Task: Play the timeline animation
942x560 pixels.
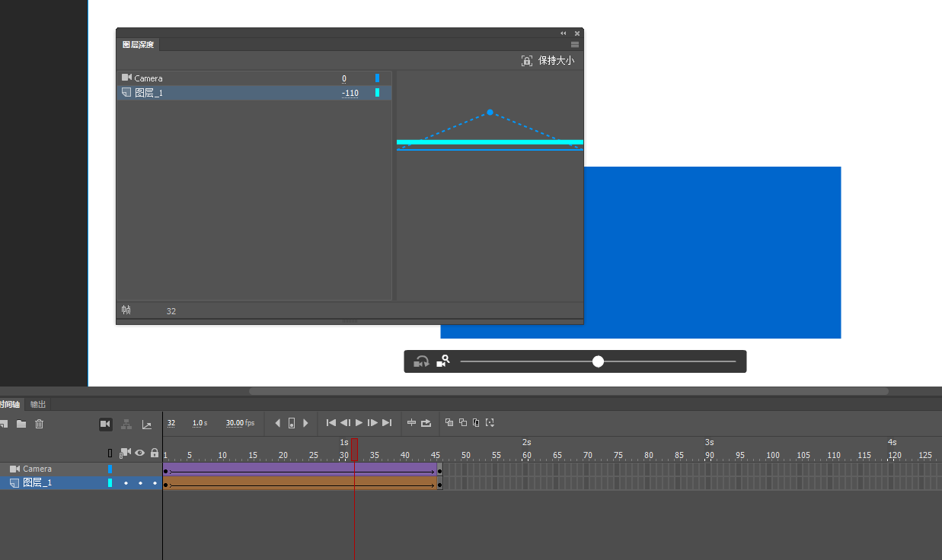Action: pyautogui.click(x=359, y=423)
